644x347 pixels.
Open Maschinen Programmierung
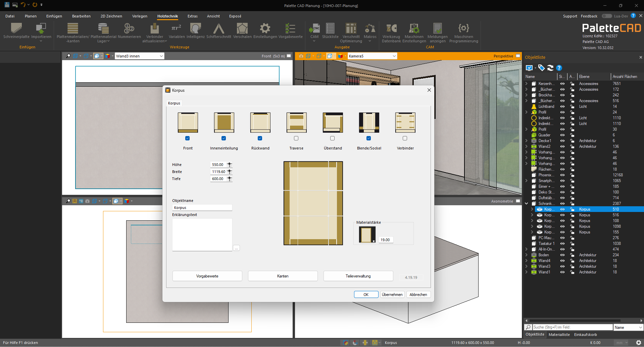tap(463, 33)
